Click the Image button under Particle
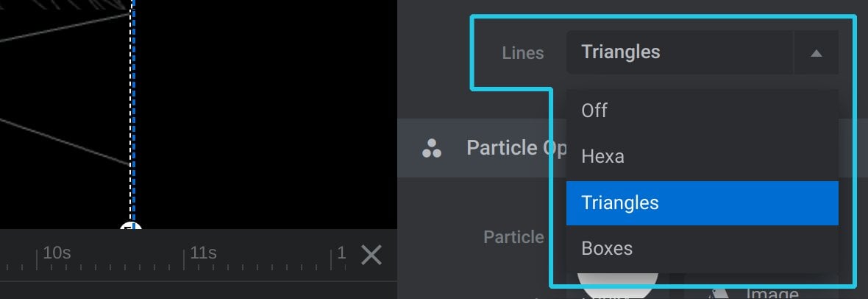 point(771,293)
